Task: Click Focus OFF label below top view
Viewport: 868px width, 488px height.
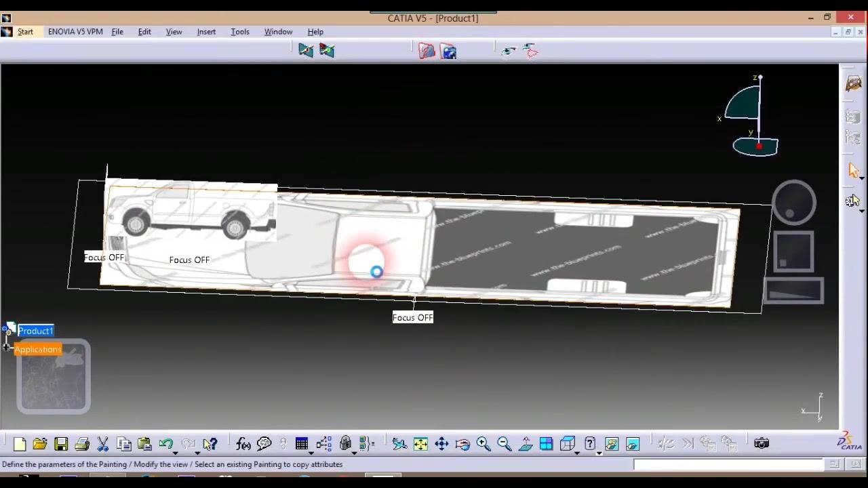Action: pos(413,317)
